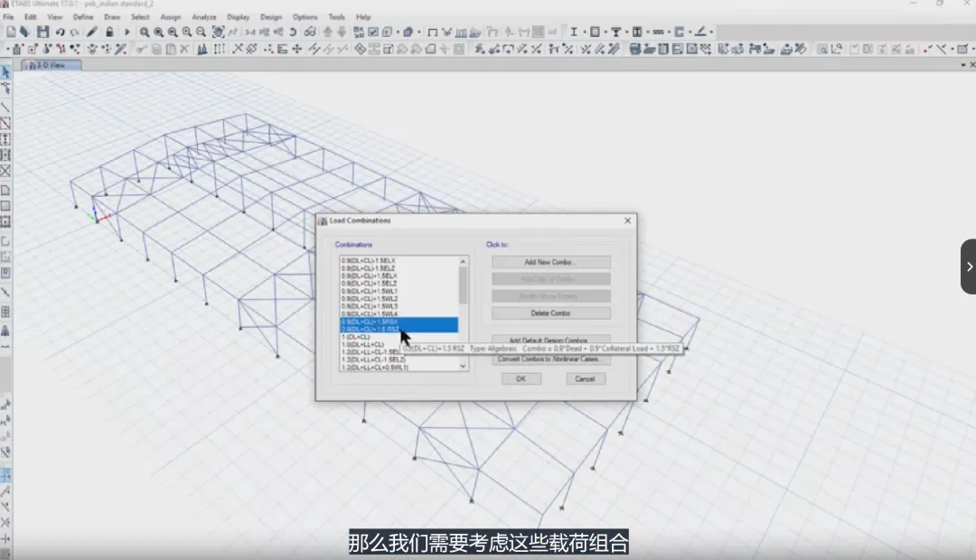Click the diamond-shaped icon in second toolbar
Image resolution: width=976 pixels, height=560 pixels.
[x=360, y=49]
